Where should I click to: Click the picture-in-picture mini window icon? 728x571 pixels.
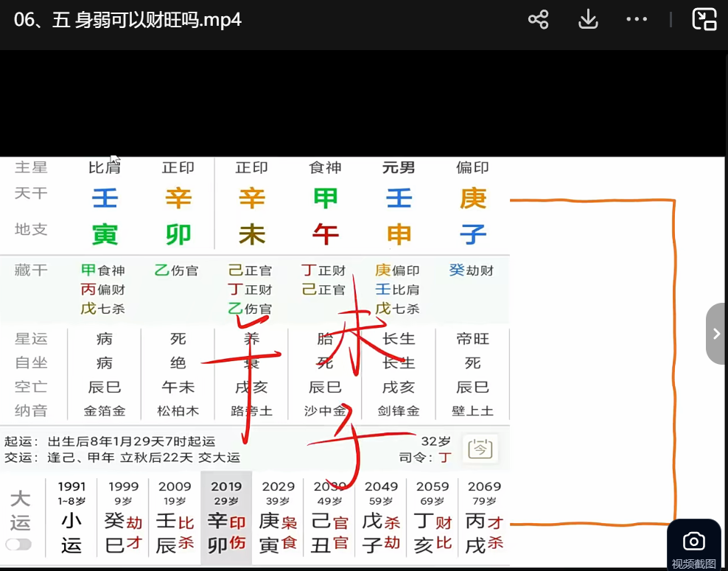pos(704,20)
